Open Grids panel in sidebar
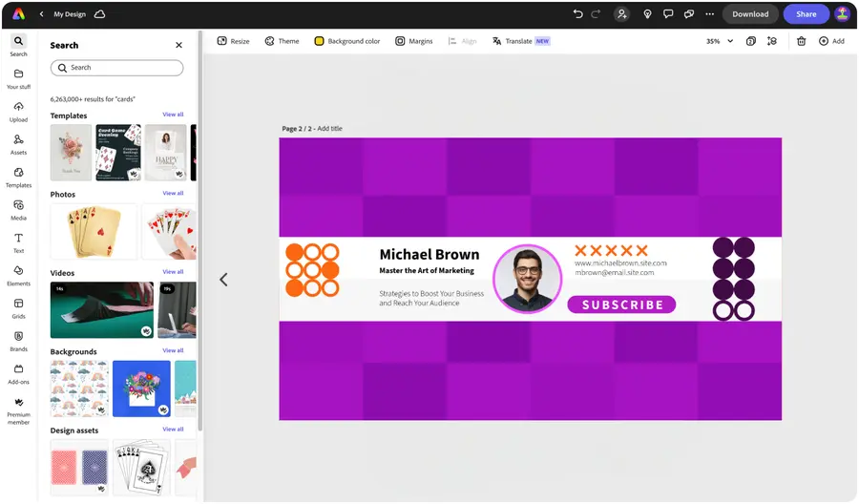 coord(18,308)
